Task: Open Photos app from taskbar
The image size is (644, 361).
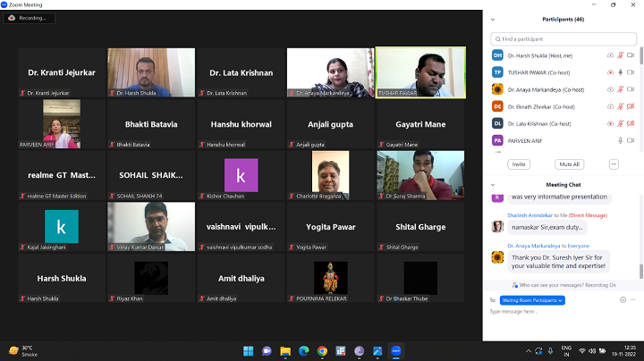Action: (377, 351)
